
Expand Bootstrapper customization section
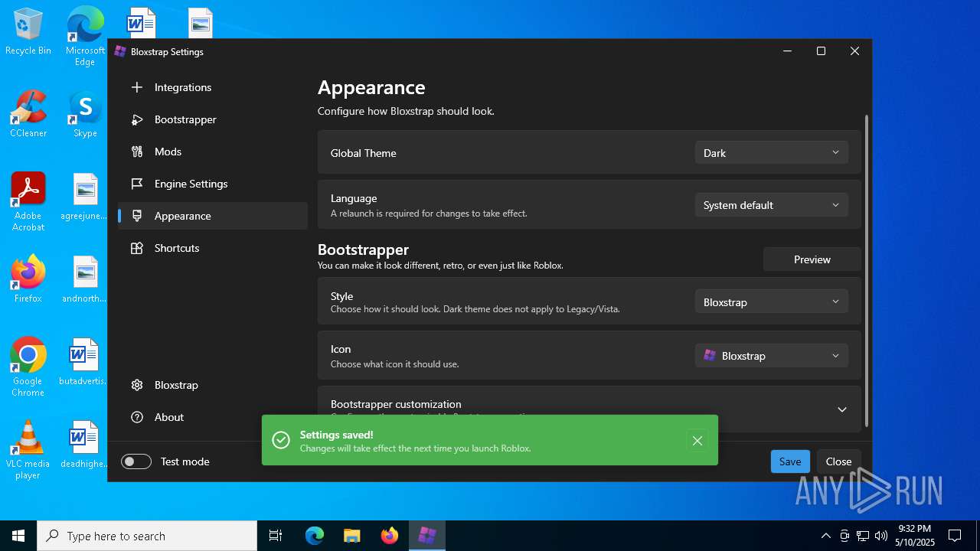point(842,409)
